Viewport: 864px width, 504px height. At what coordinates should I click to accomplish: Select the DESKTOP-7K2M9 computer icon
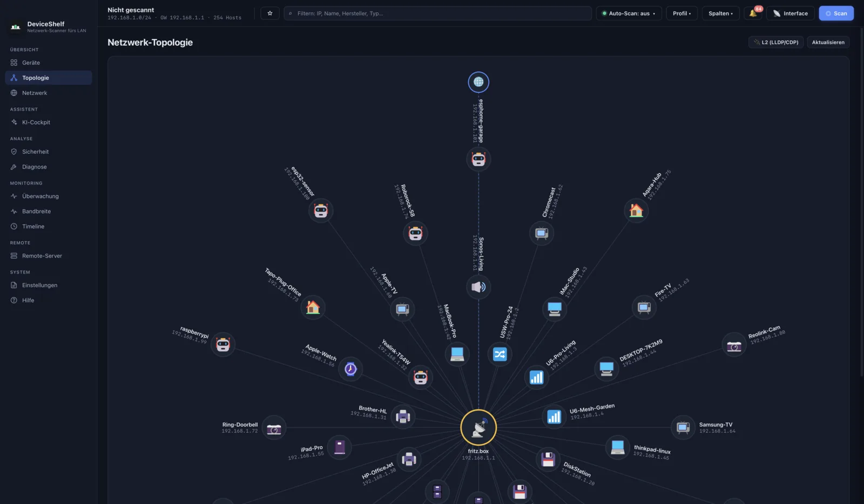click(606, 369)
